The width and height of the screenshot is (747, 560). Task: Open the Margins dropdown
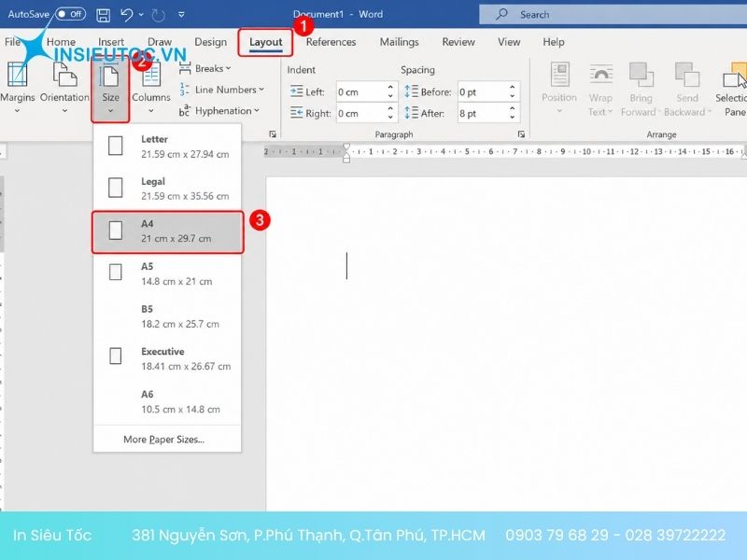click(x=17, y=88)
